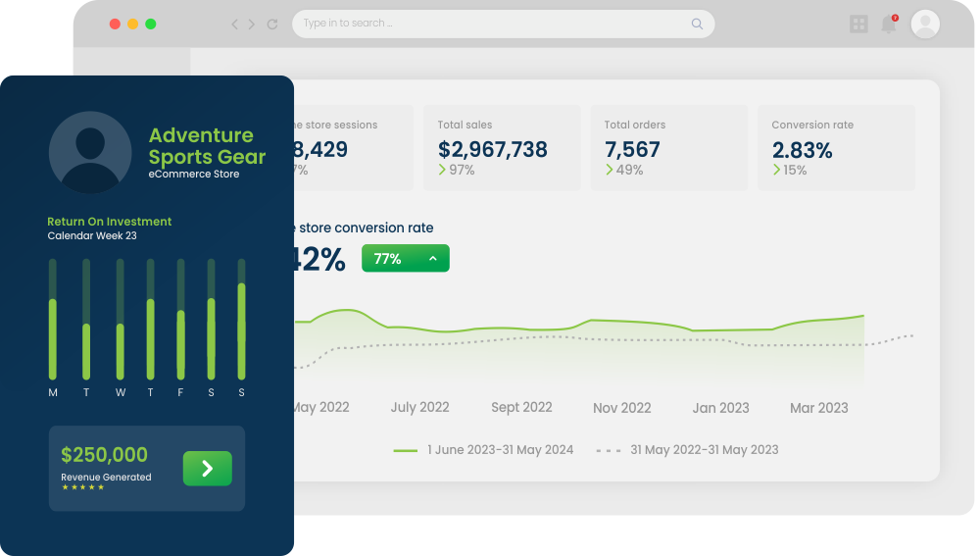The image size is (980, 556).
Task: Click the browser forward arrow
Action: point(252,25)
